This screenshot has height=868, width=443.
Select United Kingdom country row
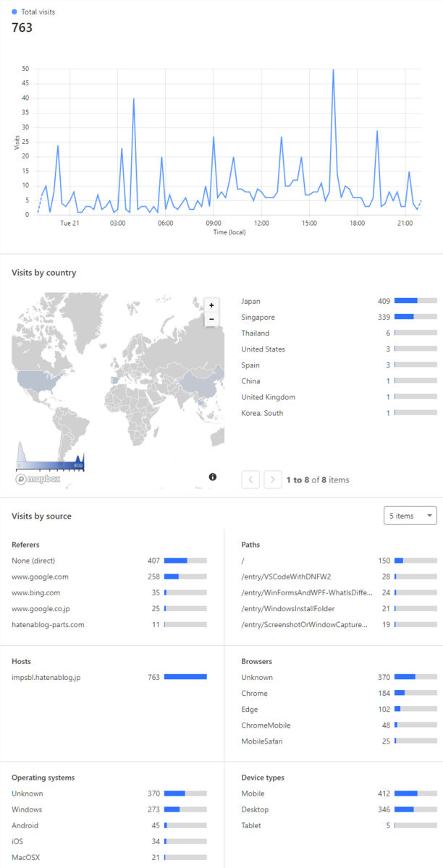click(x=339, y=396)
